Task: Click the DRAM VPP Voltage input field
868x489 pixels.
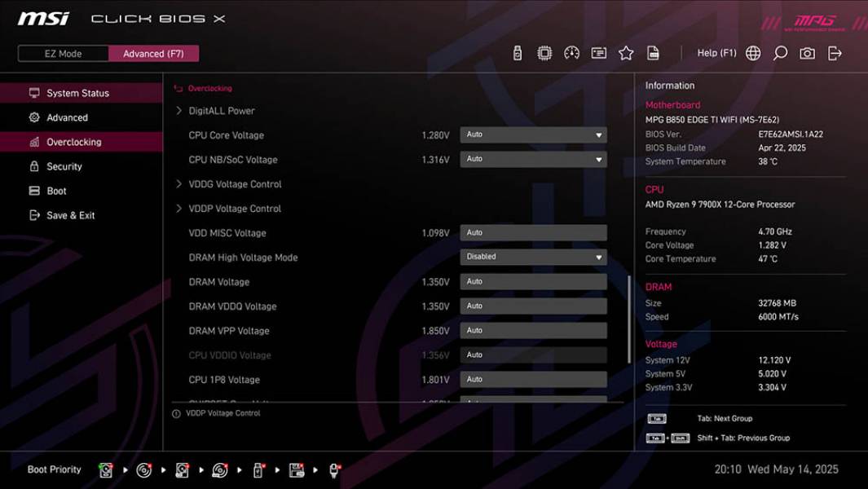Action: 533,330
